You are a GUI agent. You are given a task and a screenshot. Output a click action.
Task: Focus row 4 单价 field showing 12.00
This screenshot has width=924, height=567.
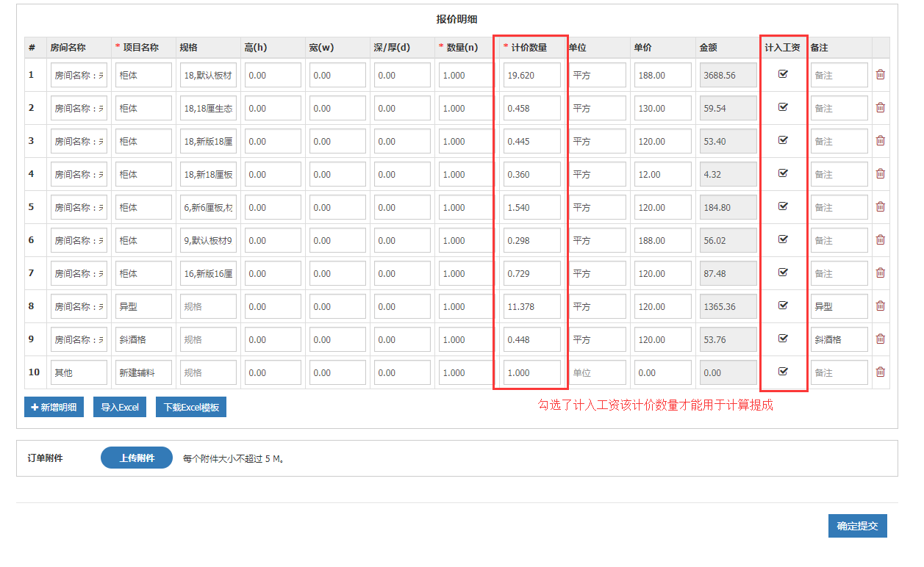click(662, 174)
